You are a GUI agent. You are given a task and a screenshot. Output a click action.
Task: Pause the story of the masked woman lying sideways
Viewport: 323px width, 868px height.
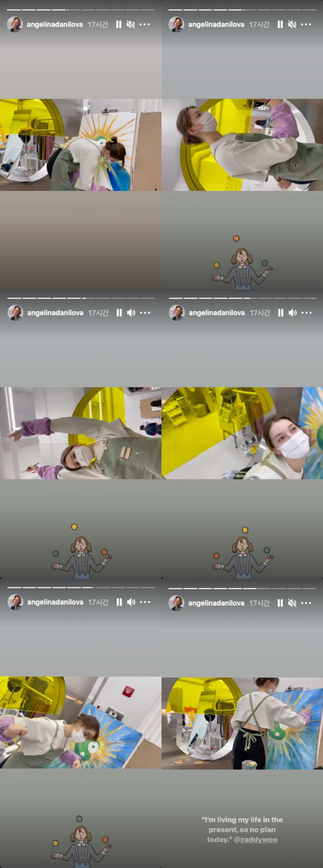(x=280, y=24)
